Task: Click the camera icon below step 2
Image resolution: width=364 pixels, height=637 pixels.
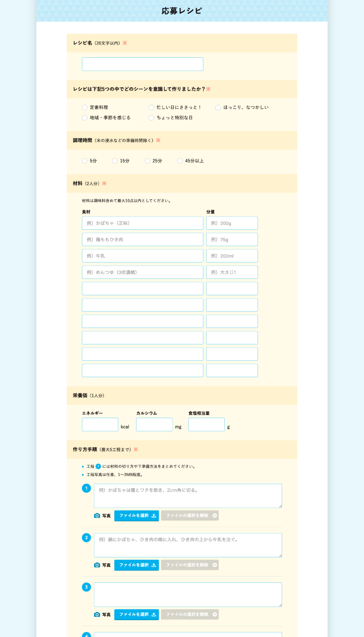Action: 97,565
